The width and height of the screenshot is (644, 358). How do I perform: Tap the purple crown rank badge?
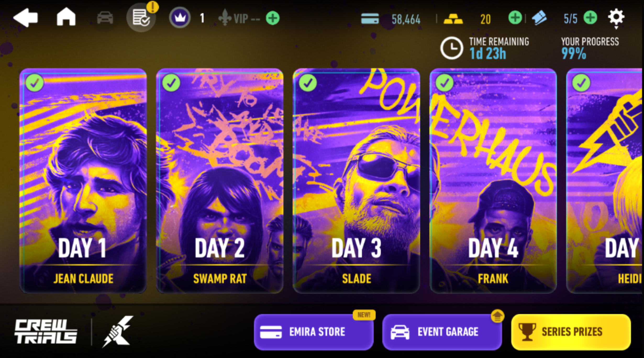(180, 18)
